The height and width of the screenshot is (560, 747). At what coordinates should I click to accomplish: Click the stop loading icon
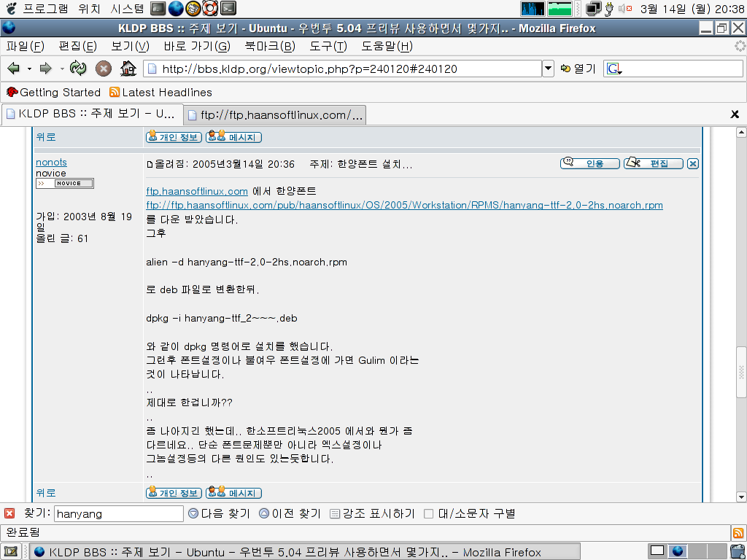click(x=104, y=69)
